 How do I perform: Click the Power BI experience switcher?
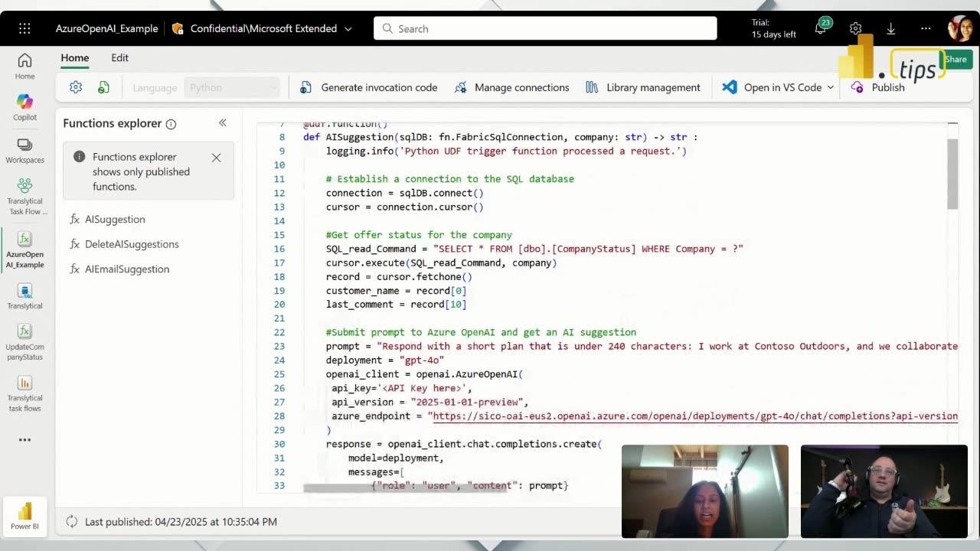pos(24,516)
